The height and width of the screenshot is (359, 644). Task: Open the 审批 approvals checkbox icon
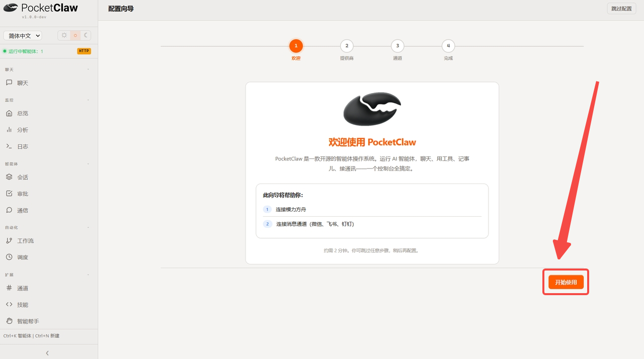point(9,194)
